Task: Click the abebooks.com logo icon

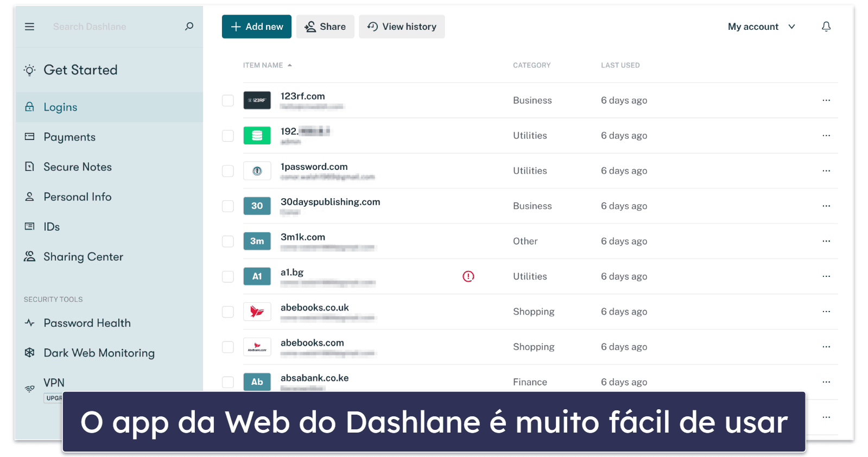Action: tap(257, 347)
